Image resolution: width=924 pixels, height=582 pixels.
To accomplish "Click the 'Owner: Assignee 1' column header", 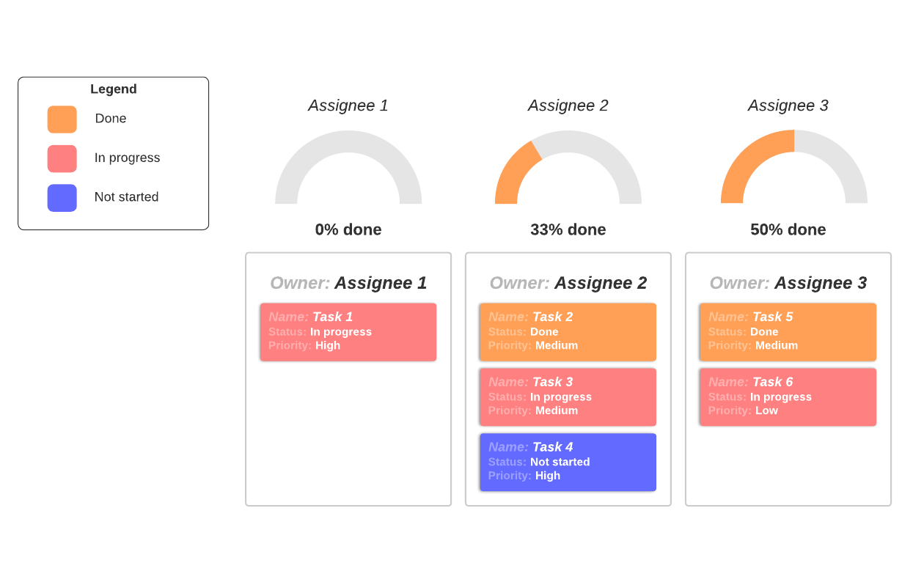I will tap(348, 283).
